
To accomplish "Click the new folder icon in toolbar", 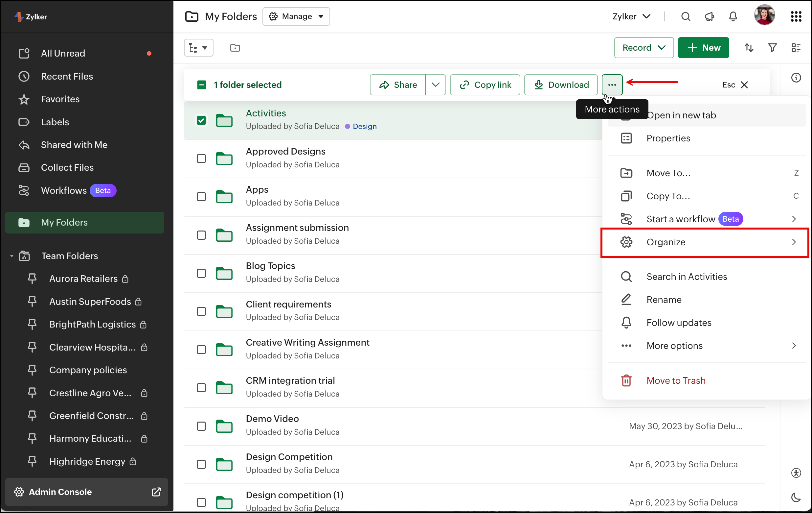I will point(235,48).
